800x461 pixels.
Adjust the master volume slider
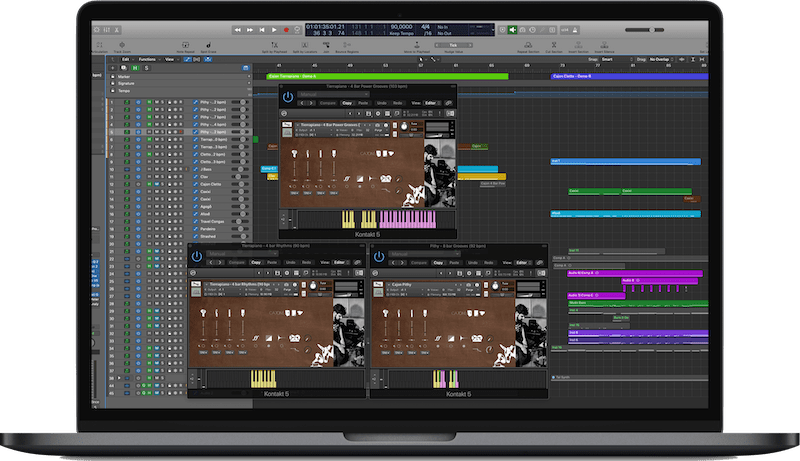point(645,30)
